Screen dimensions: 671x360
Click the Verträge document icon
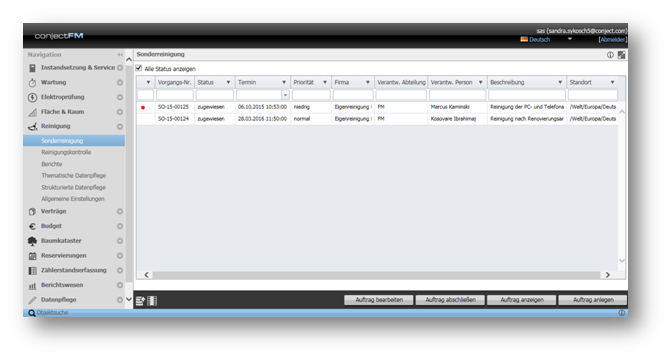32,211
